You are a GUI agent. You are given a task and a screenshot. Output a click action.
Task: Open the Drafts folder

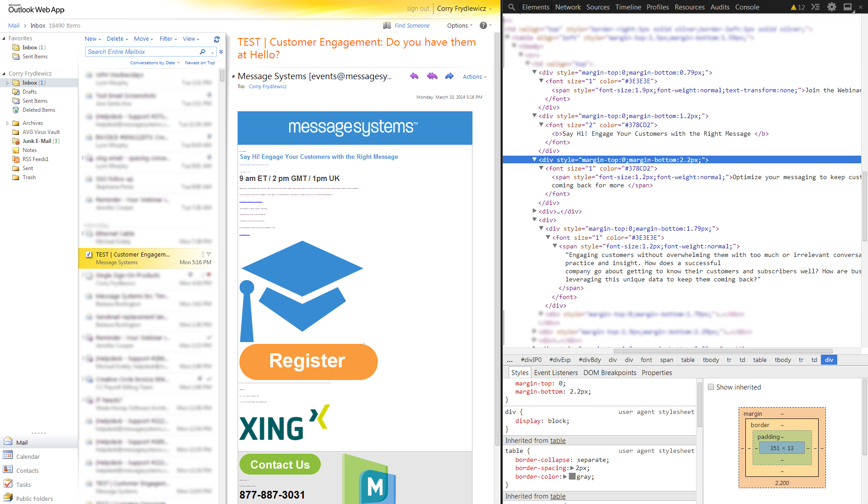pos(29,92)
